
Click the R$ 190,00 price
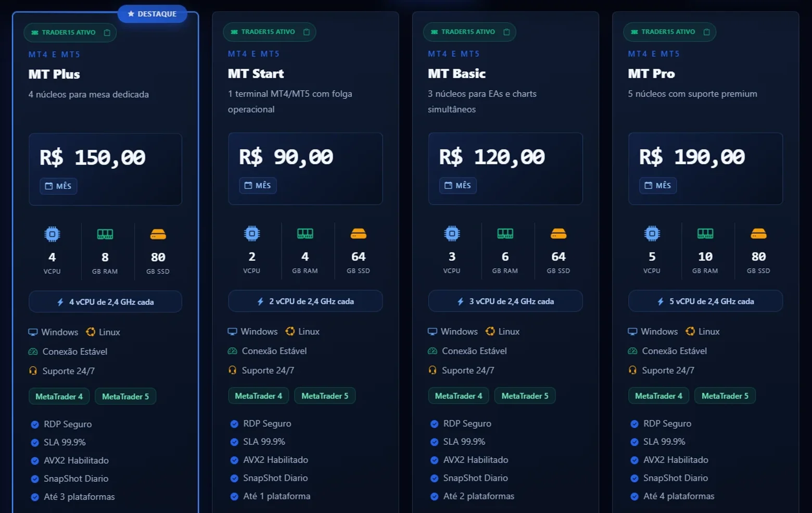click(x=692, y=157)
